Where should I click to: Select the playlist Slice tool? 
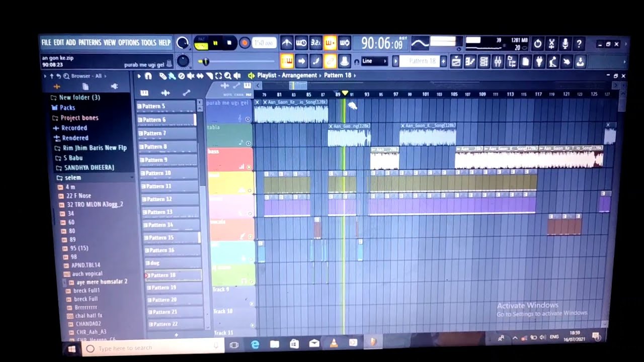pyautogui.click(x=209, y=76)
